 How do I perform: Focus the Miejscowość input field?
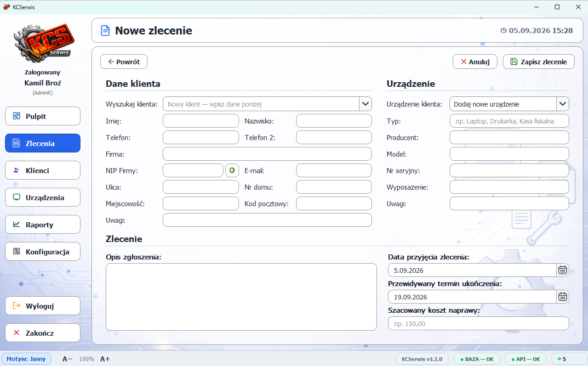pos(201,203)
